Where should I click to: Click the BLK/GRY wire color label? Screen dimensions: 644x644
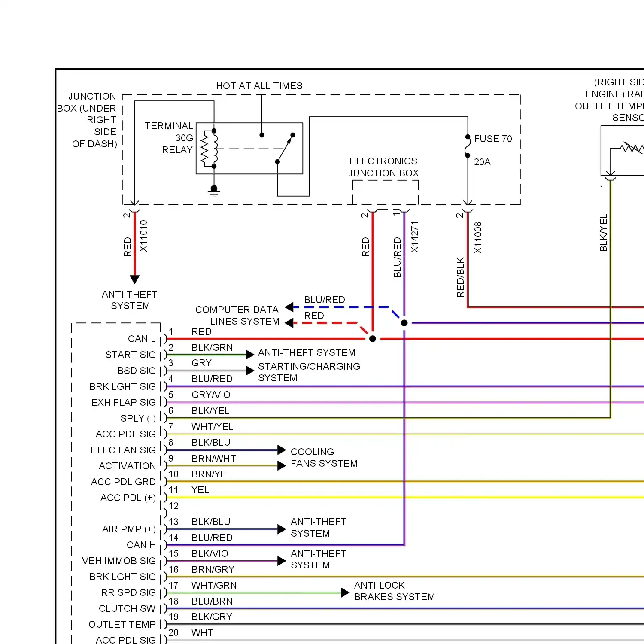[x=212, y=617]
